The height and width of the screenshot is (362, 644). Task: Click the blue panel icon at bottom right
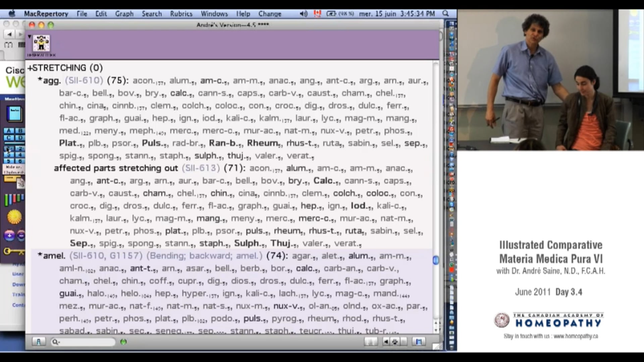point(419,342)
